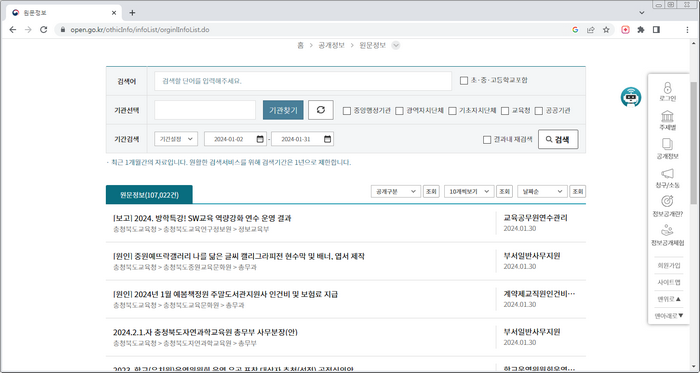Click the 교육공무원연수관리 category text
Screen dimensions: 700x373
pos(535,218)
